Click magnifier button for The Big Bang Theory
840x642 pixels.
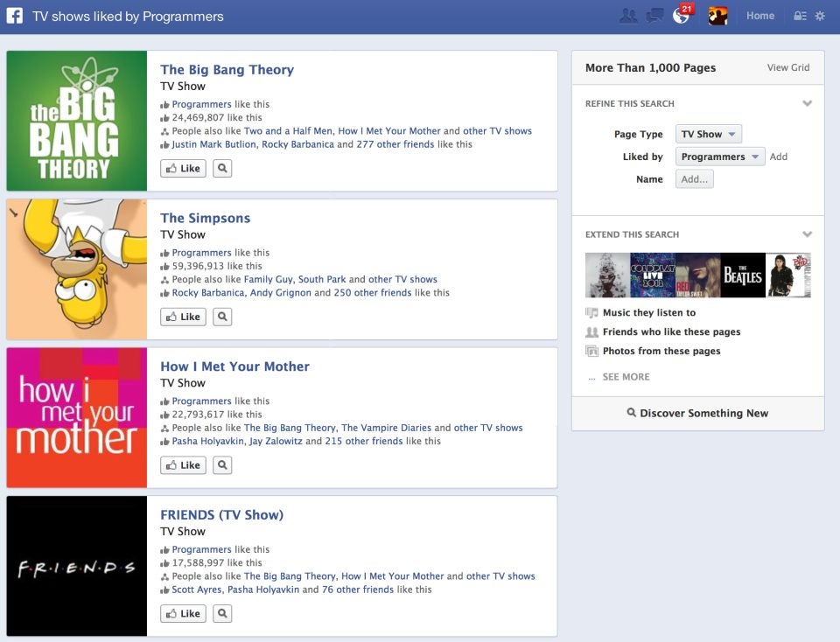pyautogui.click(x=222, y=168)
